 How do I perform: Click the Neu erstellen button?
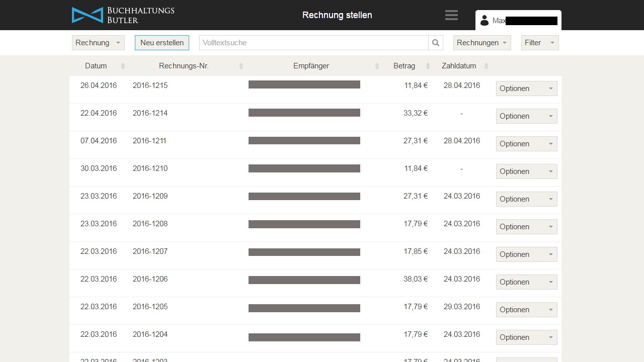(162, 43)
